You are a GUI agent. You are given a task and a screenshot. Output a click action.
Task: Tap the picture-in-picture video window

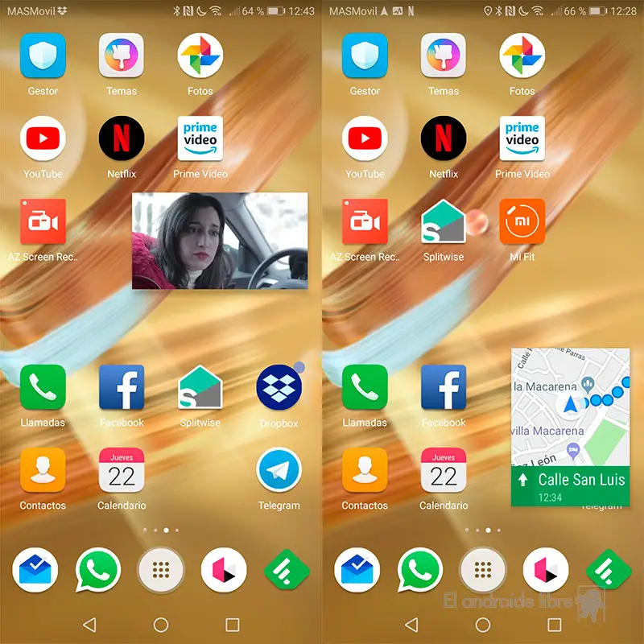click(220, 241)
